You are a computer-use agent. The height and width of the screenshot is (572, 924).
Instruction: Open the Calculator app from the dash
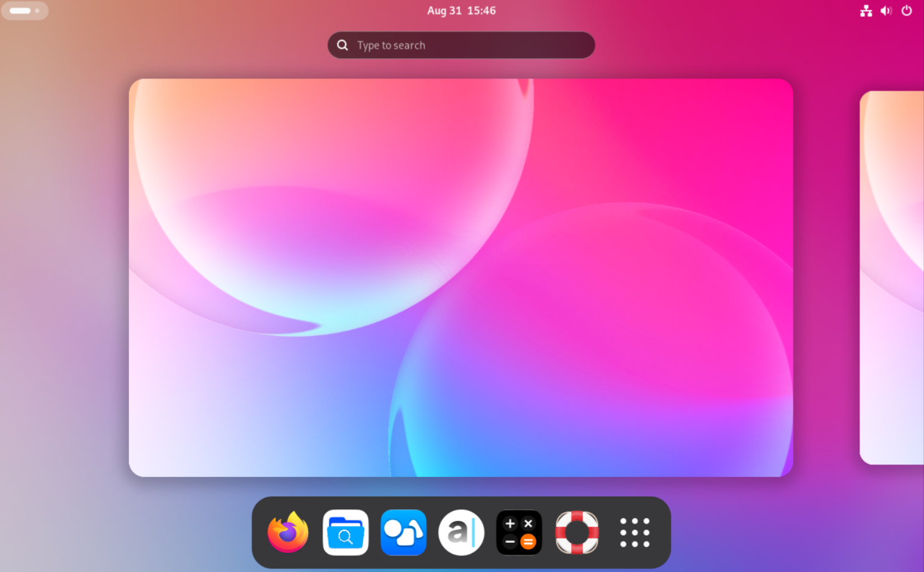(x=519, y=532)
